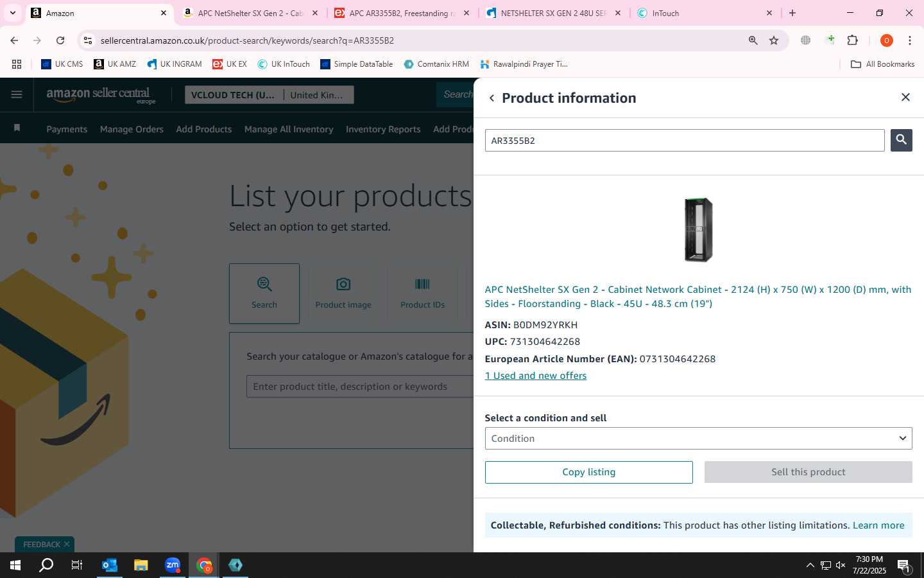Image resolution: width=924 pixels, height=578 pixels.
Task: Click the bookmark flag icon in navigation bar
Action: [x=17, y=128]
